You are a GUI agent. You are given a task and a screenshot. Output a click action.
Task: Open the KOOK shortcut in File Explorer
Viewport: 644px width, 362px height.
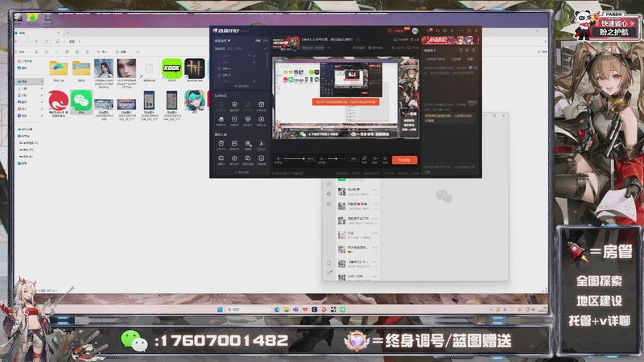click(171, 68)
